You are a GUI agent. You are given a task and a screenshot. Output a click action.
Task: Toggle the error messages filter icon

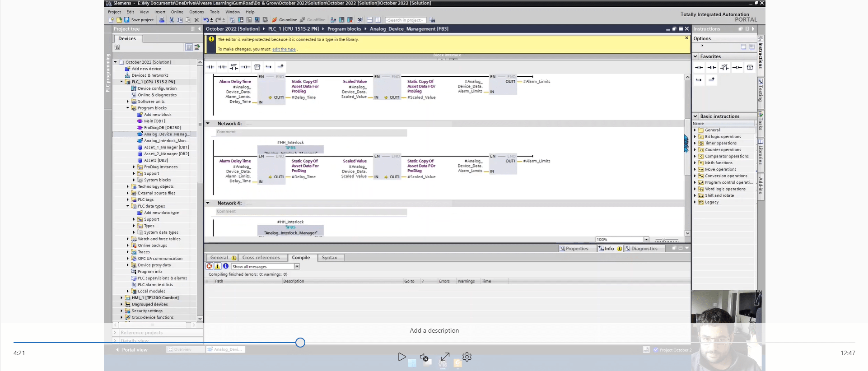210,266
